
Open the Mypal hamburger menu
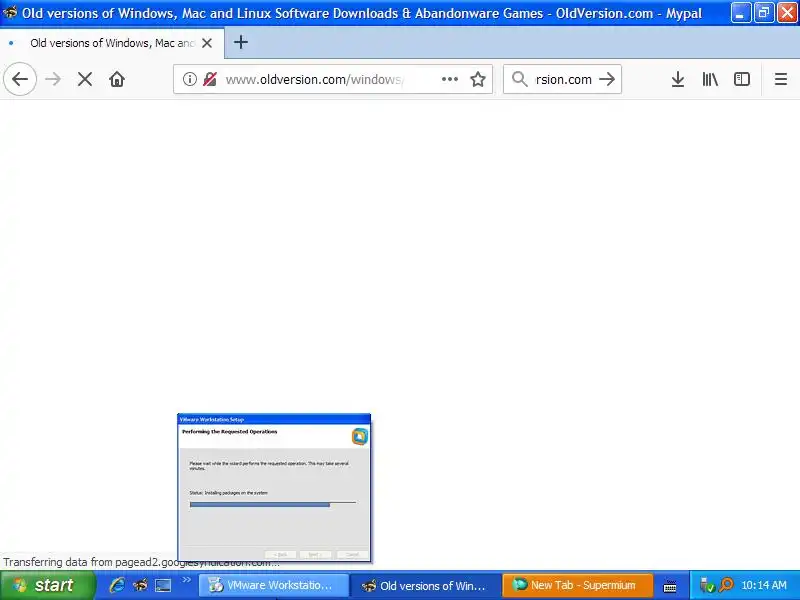coord(781,79)
